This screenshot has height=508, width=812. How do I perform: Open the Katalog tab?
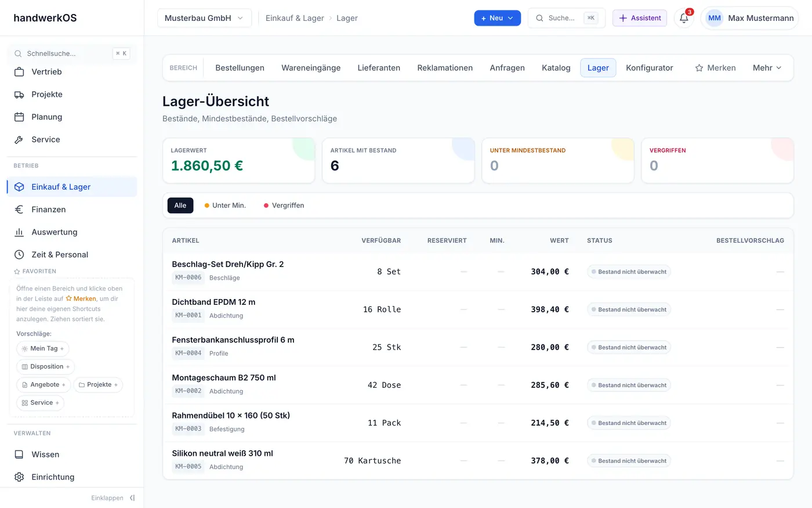(556, 68)
